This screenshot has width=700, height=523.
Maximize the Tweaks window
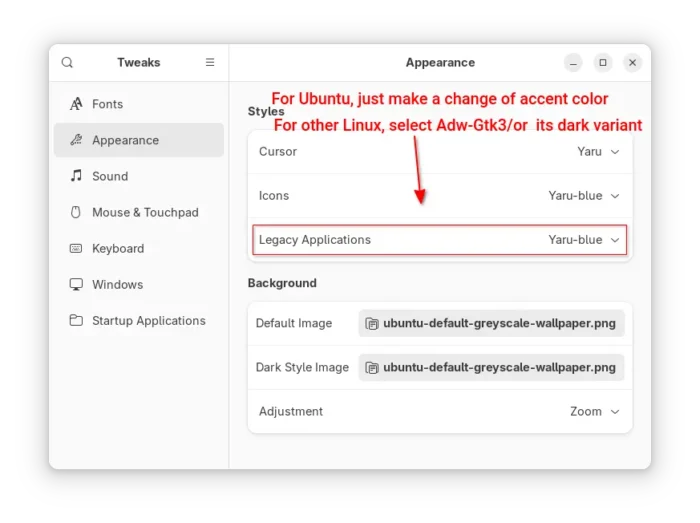(x=603, y=62)
